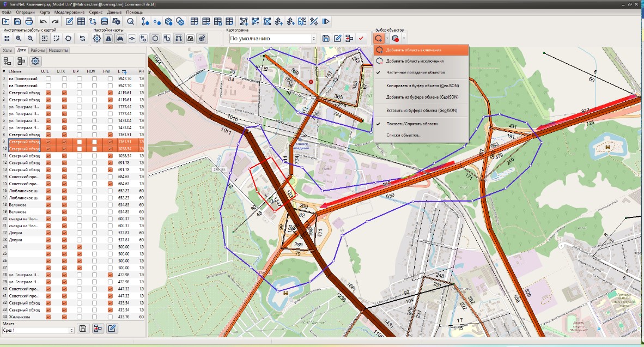This screenshot has height=347, width=644.
Task: Click the Save icon in the main toolbar
Action: click(x=17, y=21)
